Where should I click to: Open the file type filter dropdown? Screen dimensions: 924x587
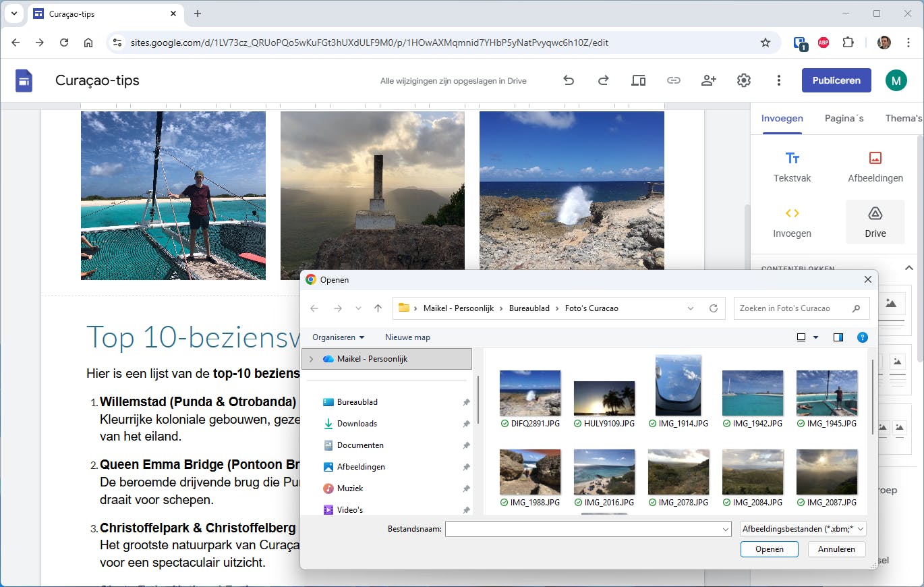coord(803,529)
